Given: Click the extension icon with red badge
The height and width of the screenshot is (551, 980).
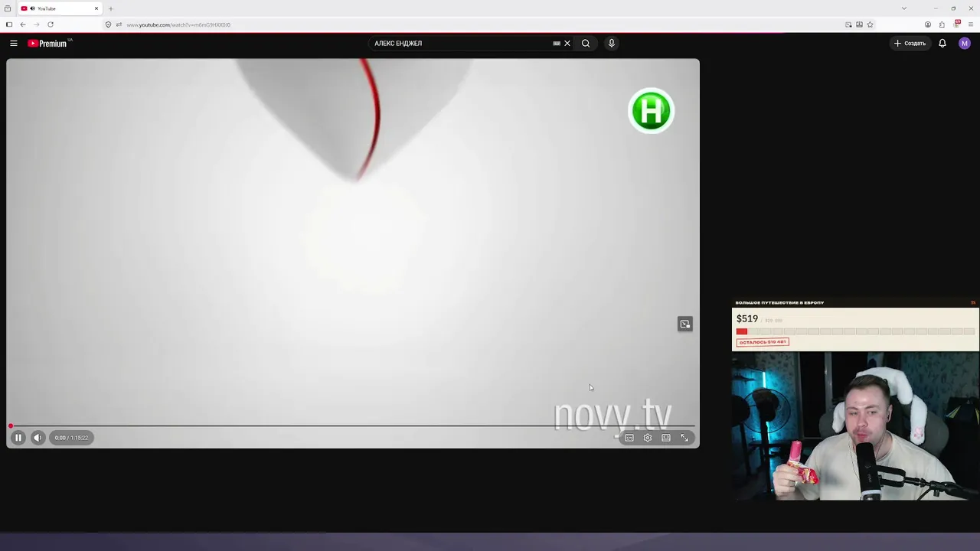Looking at the screenshot, I should 956,24.
